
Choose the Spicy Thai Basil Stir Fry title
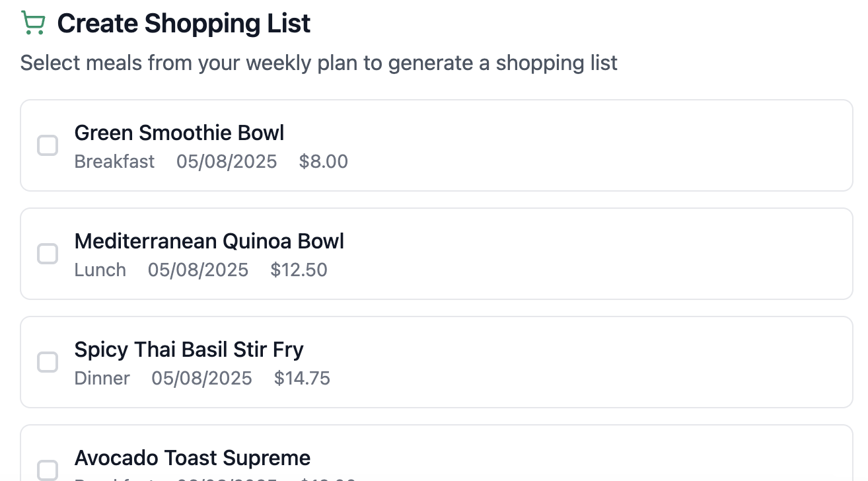[189, 350]
